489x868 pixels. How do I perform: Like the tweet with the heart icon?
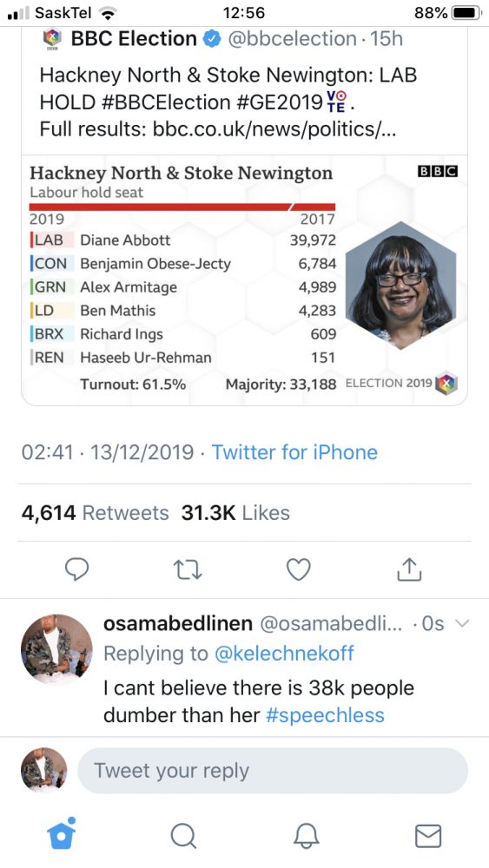[x=299, y=569]
